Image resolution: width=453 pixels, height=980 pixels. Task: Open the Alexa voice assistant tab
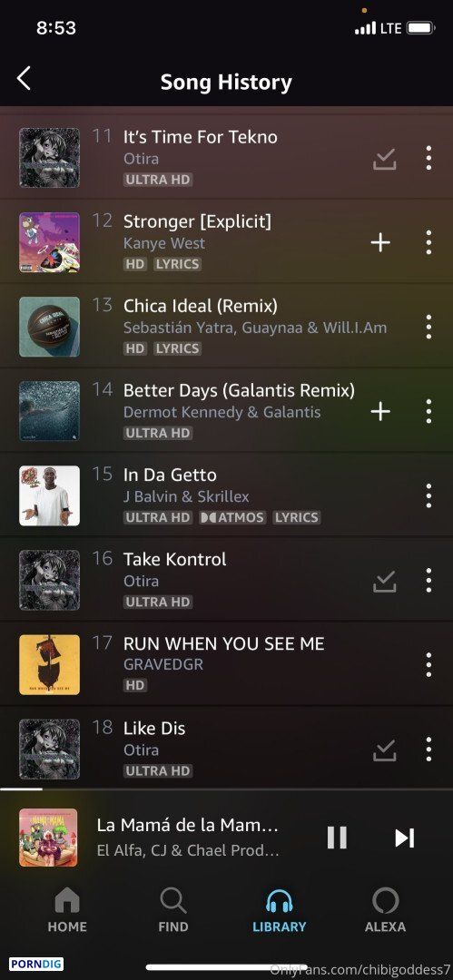tap(385, 910)
